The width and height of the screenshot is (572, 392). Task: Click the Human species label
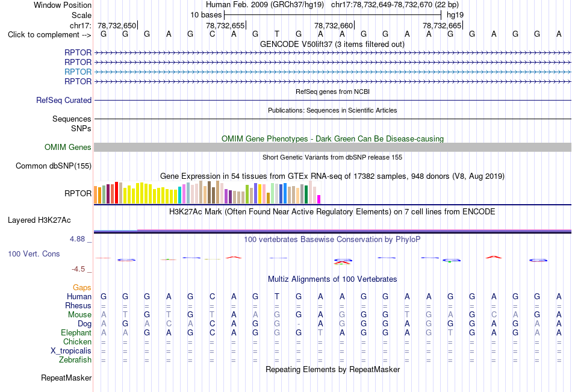[79, 296]
